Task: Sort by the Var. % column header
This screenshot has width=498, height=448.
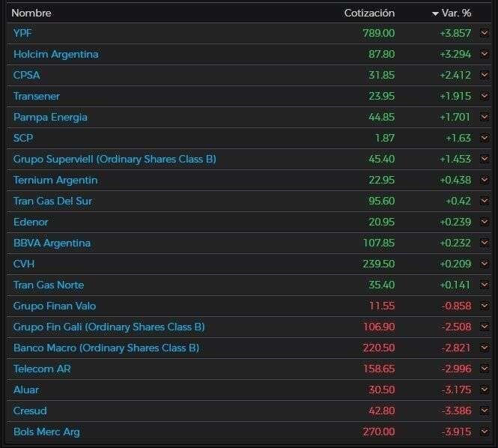Action: click(456, 13)
